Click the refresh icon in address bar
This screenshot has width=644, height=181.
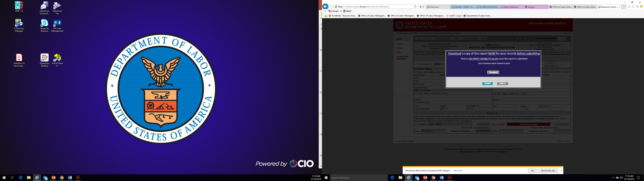tap(423, 7)
